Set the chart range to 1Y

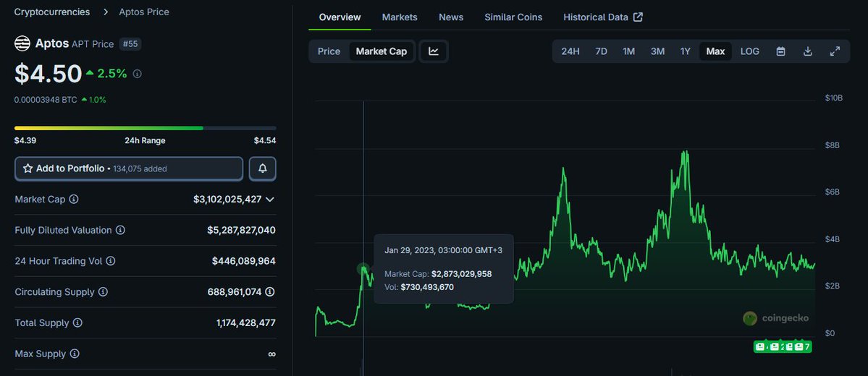pyautogui.click(x=686, y=51)
